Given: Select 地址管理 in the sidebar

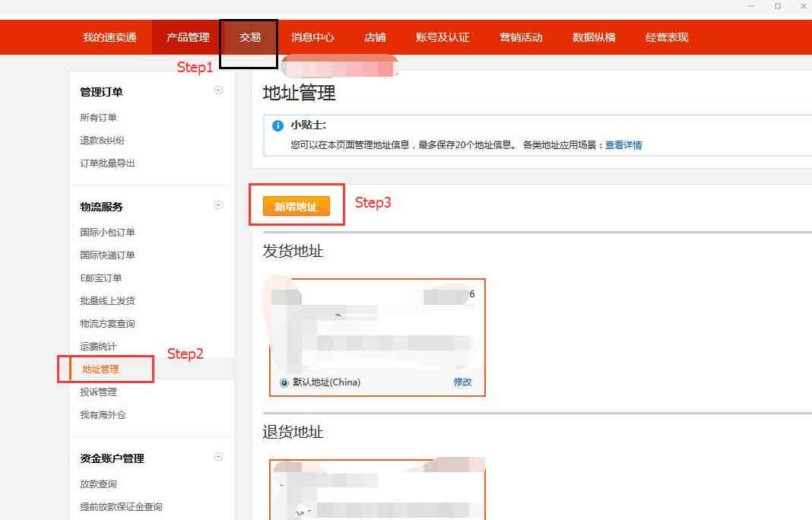Looking at the screenshot, I should (x=100, y=369).
